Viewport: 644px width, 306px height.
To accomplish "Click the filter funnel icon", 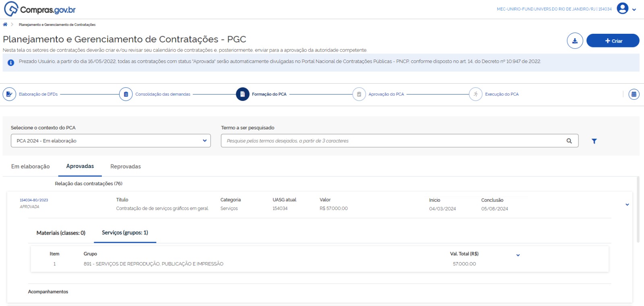I will tap(594, 141).
